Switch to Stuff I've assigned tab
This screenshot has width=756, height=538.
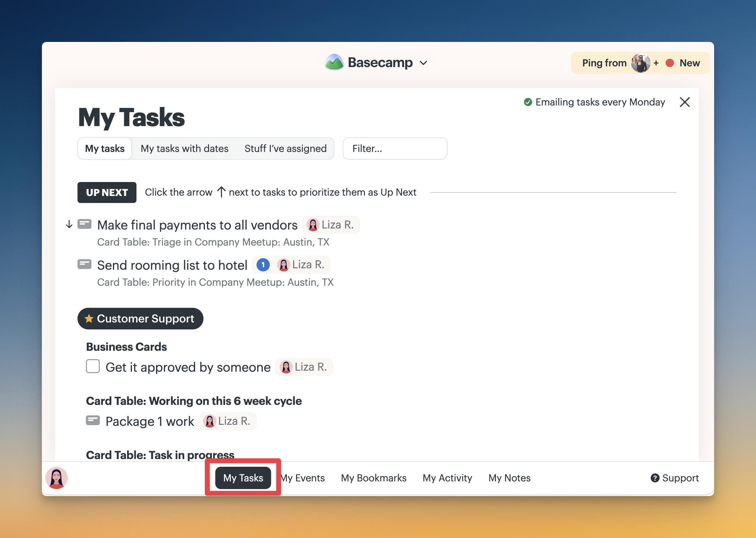coord(286,148)
